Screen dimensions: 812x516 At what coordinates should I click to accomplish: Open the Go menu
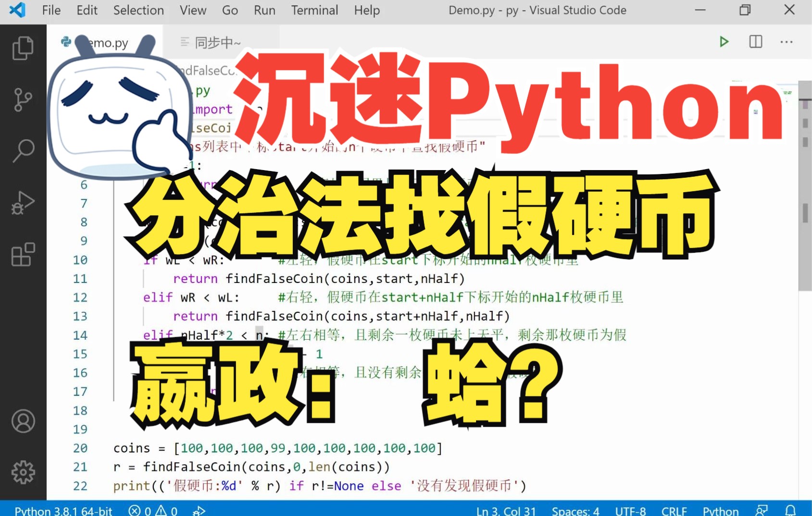coord(230,10)
